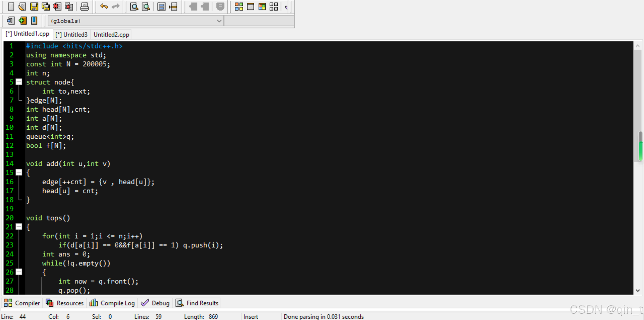
Task: Rebuild all files
Action: pyautogui.click(x=274, y=6)
